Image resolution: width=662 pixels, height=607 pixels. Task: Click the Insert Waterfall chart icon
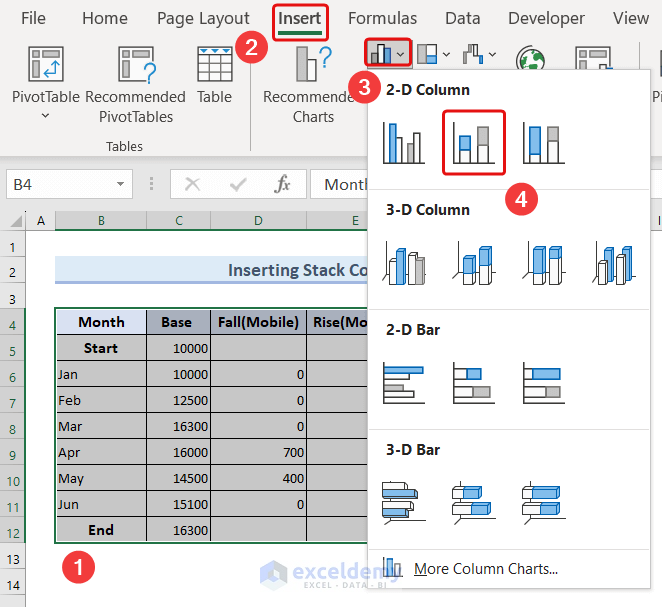coord(473,54)
